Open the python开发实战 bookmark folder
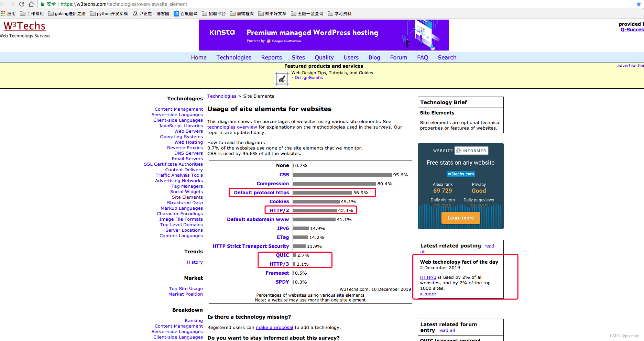Screen dimensions: 644x341 (x=109, y=14)
